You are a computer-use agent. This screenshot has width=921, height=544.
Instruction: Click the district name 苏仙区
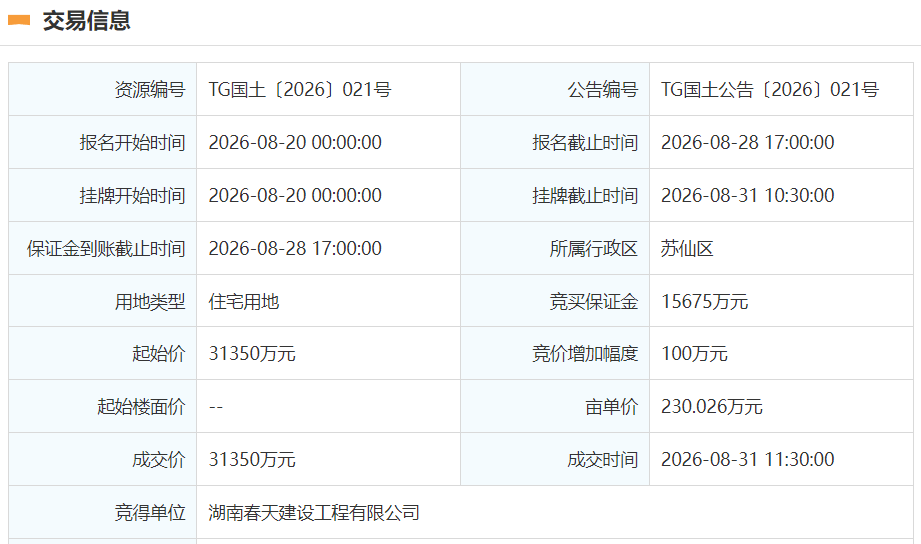(687, 249)
